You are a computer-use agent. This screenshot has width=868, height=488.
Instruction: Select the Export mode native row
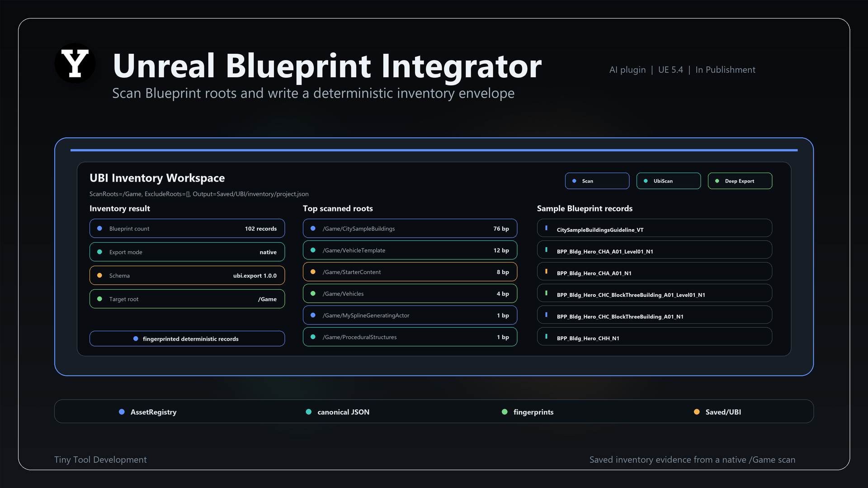tap(187, 252)
